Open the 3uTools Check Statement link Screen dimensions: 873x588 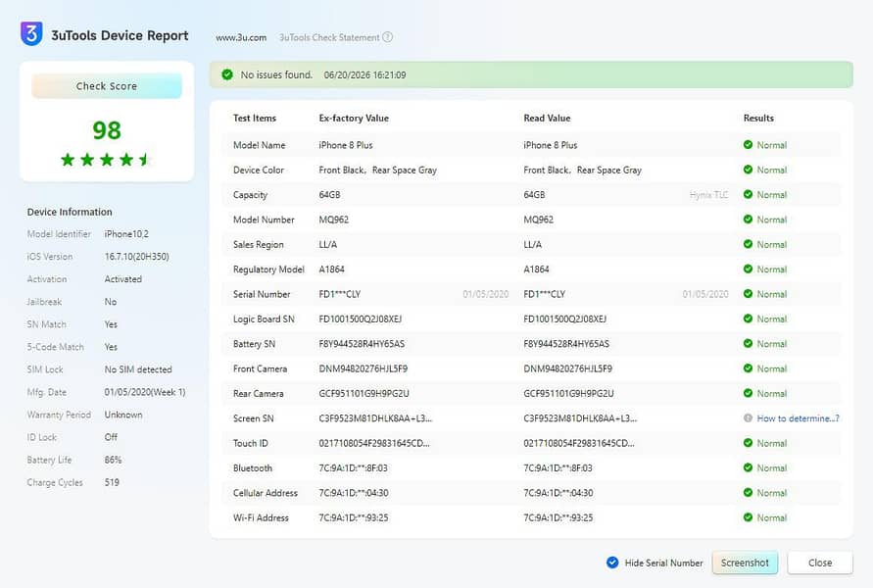[329, 38]
